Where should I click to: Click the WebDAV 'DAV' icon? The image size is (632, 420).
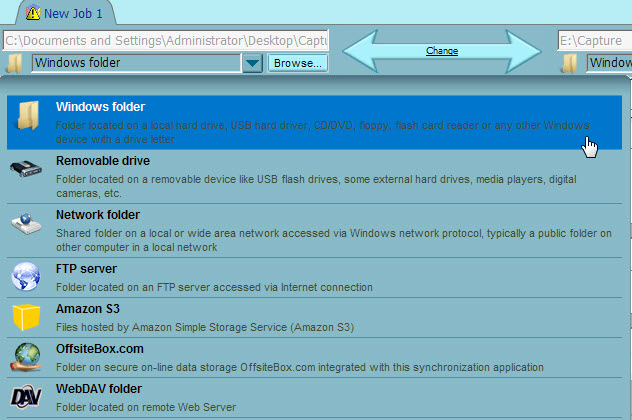click(x=27, y=397)
